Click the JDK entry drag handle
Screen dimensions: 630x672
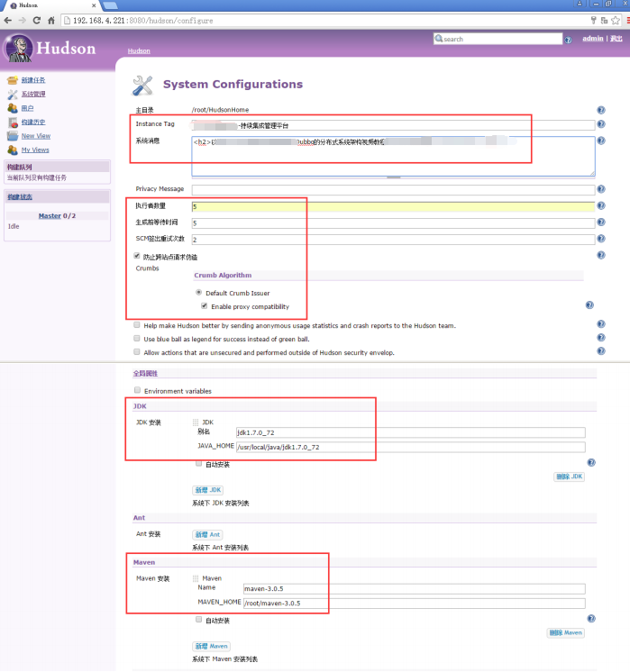coord(196,422)
